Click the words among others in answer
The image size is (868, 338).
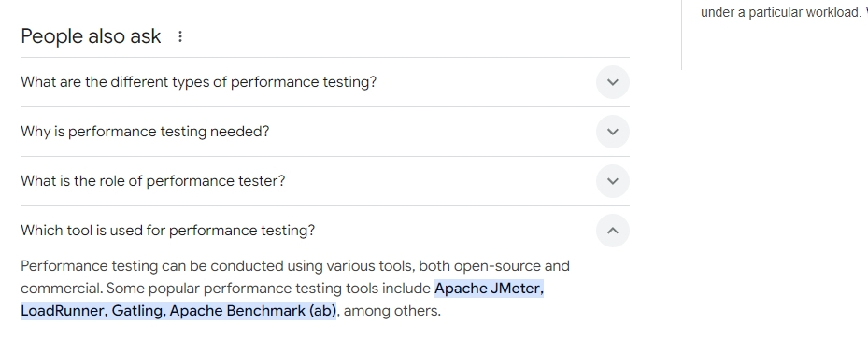point(391,311)
